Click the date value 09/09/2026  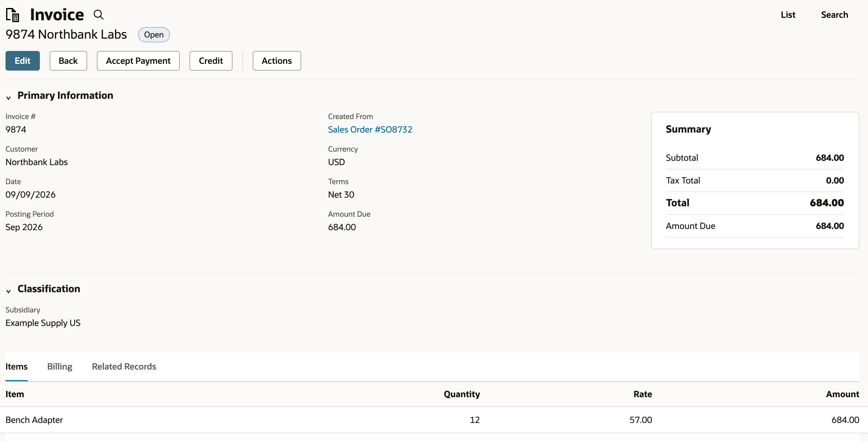30,195
